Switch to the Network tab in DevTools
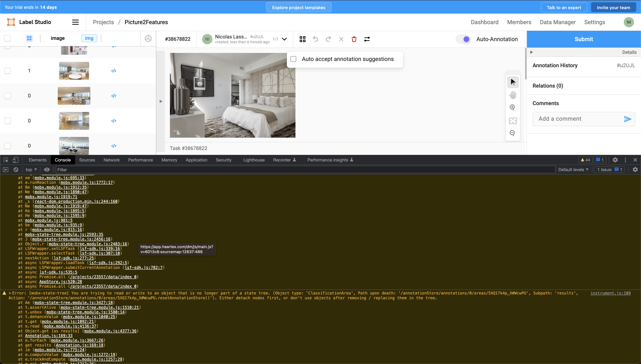The image size is (641, 364). click(x=112, y=160)
